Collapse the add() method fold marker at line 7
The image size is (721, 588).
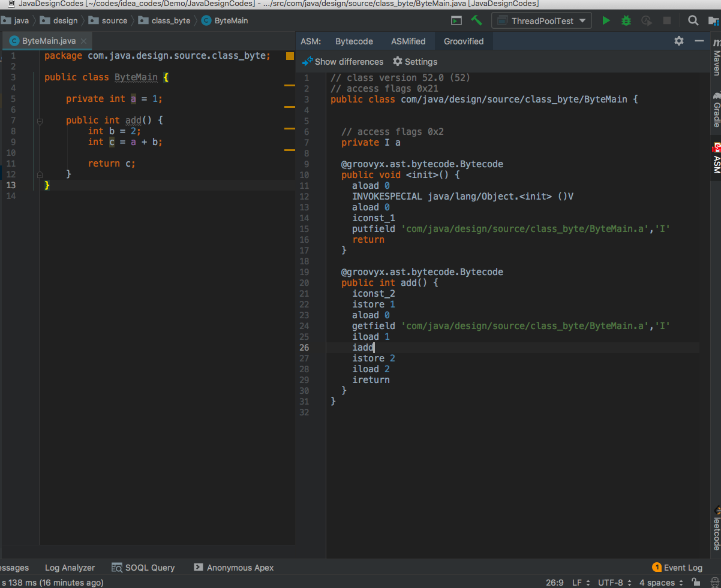pyautogui.click(x=40, y=120)
